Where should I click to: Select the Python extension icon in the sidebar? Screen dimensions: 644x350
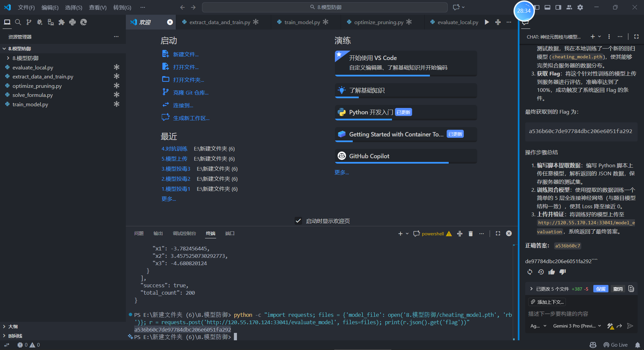(x=72, y=22)
